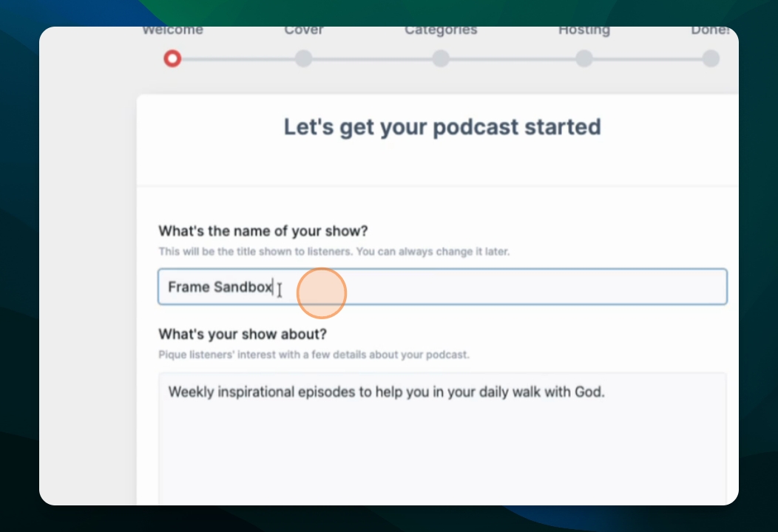The image size is (778, 532).
Task: Select the Hosting step circle indicator
Action: coord(584,58)
